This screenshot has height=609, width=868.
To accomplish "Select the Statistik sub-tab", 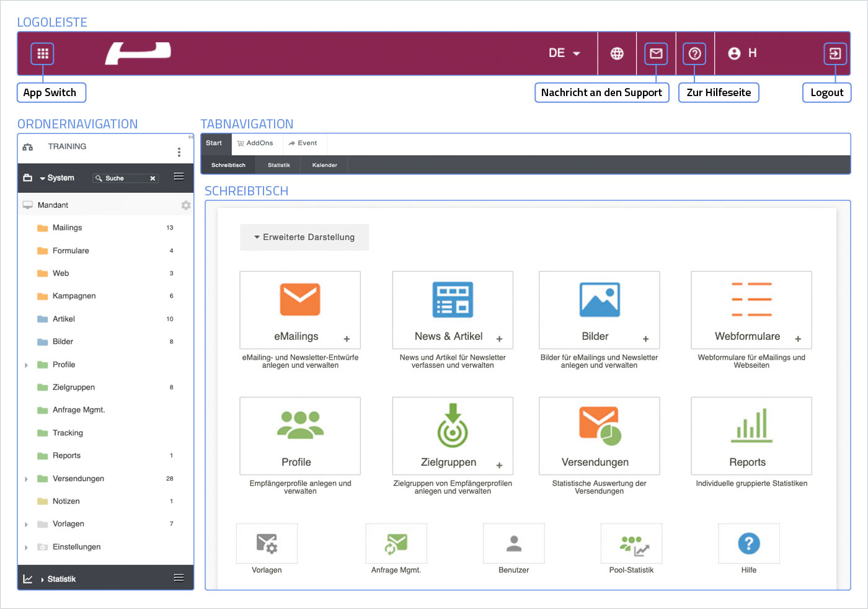I will [x=279, y=166].
